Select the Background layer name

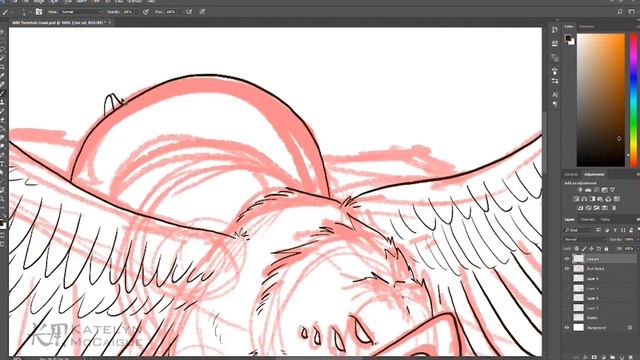point(596,327)
